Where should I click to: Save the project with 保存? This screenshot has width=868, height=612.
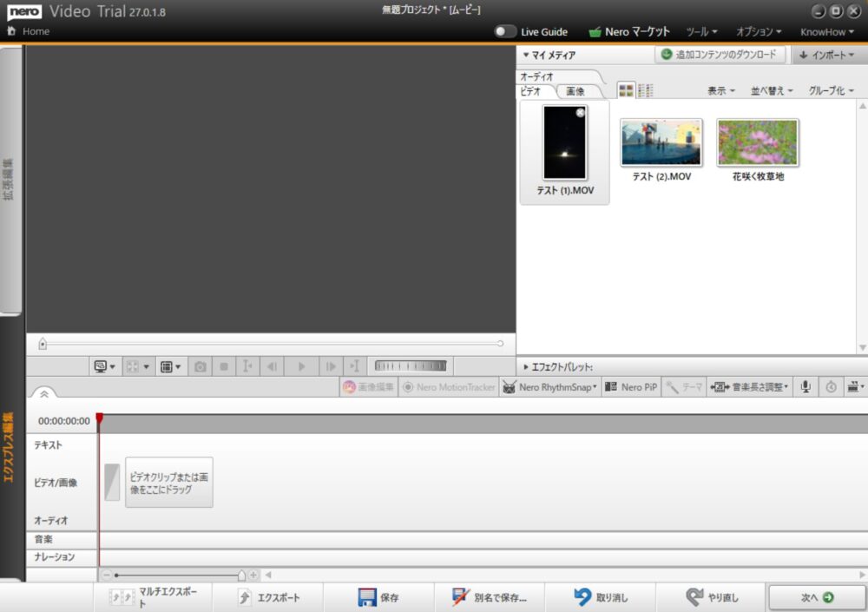tap(378, 597)
